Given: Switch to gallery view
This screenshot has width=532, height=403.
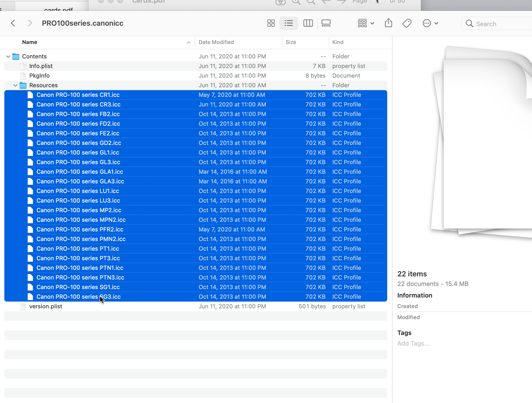Looking at the screenshot, I should coord(326,23).
